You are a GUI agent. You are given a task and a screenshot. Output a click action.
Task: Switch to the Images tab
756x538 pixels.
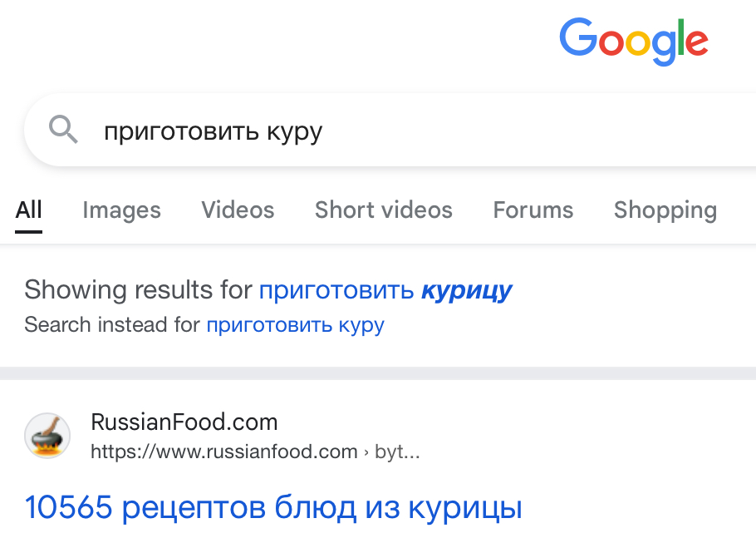point(121,210)
